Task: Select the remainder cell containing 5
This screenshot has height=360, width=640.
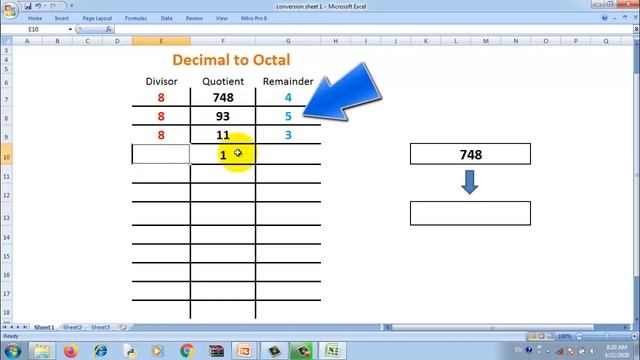Action: 288,116
